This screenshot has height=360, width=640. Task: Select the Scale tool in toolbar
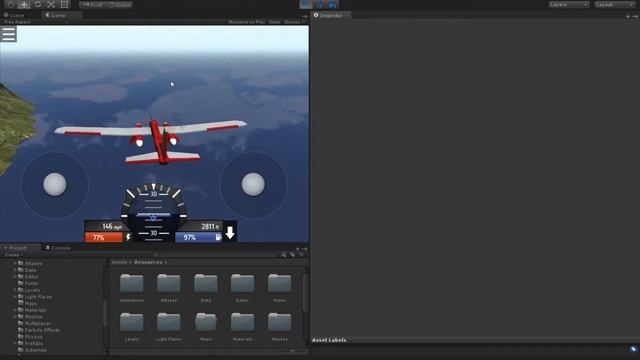pyautogui.click(x=51, y=4)
